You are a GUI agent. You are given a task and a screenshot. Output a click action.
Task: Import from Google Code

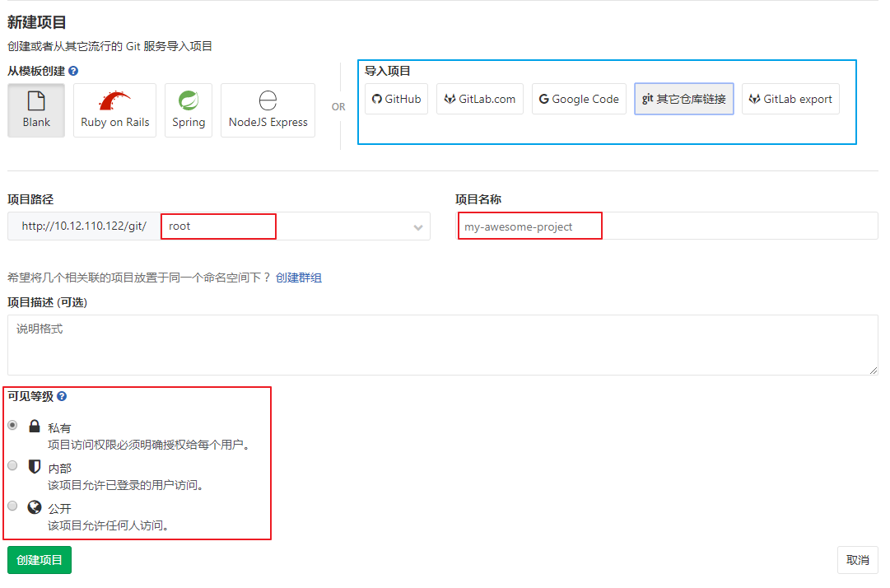coord(579,99)
